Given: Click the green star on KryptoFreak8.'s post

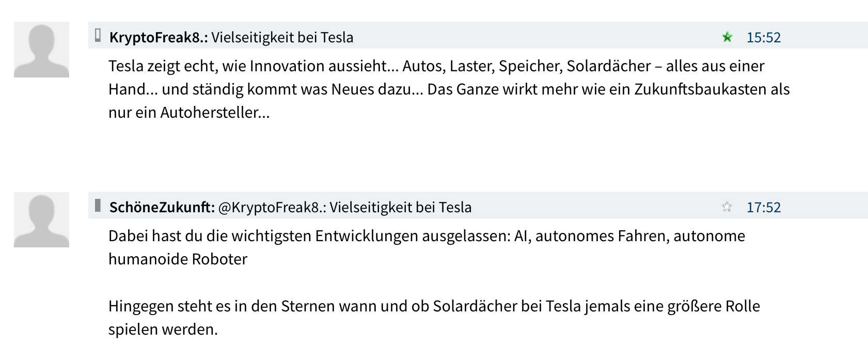Looking at the screenshot, I should click(727, 37).
